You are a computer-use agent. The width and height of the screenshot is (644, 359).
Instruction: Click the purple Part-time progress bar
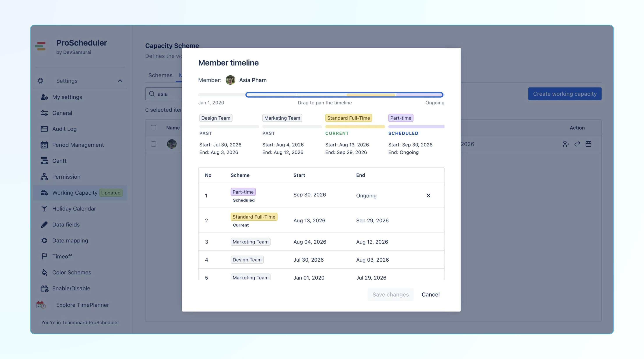416,127
